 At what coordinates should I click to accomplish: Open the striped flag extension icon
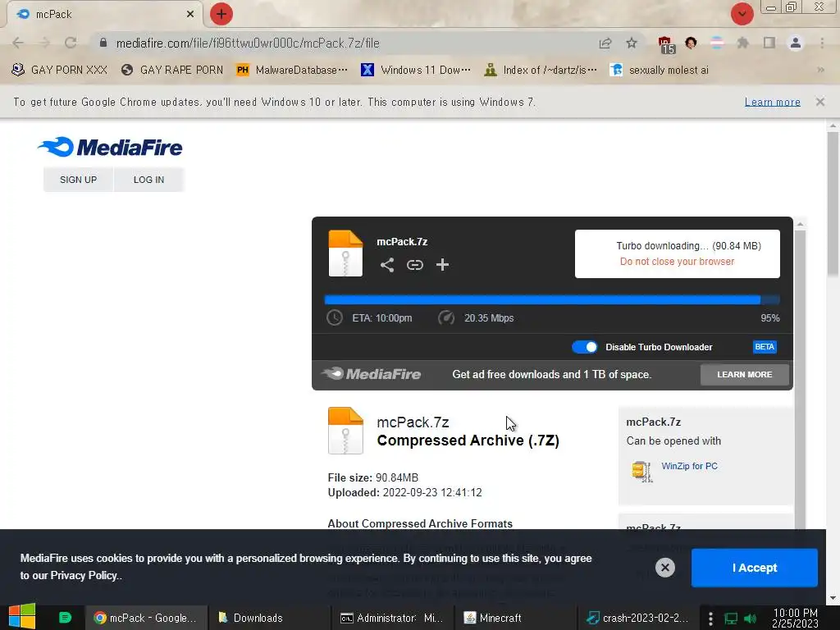(717, 43)
